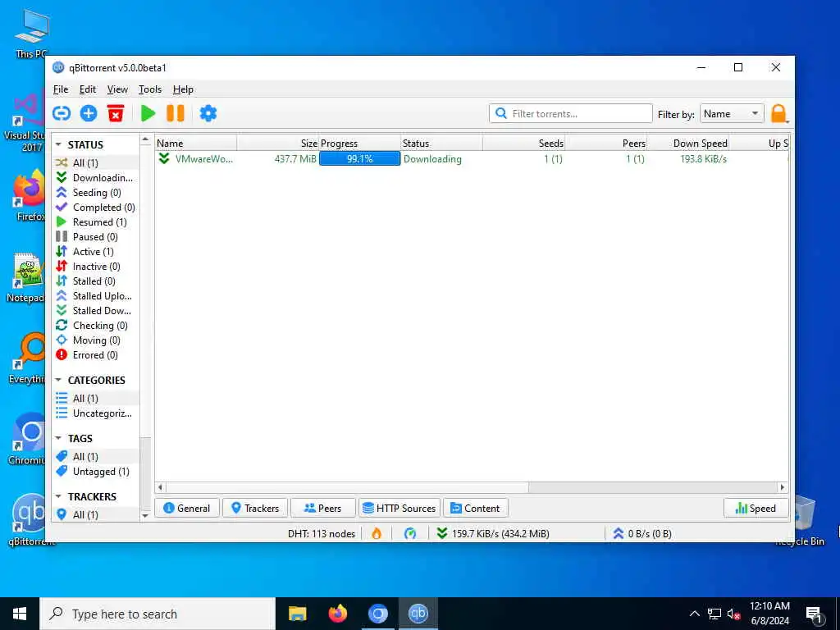The image size is (840, 630).
Task: Open Firefox from the taskbar
Action: pos(337,614)
